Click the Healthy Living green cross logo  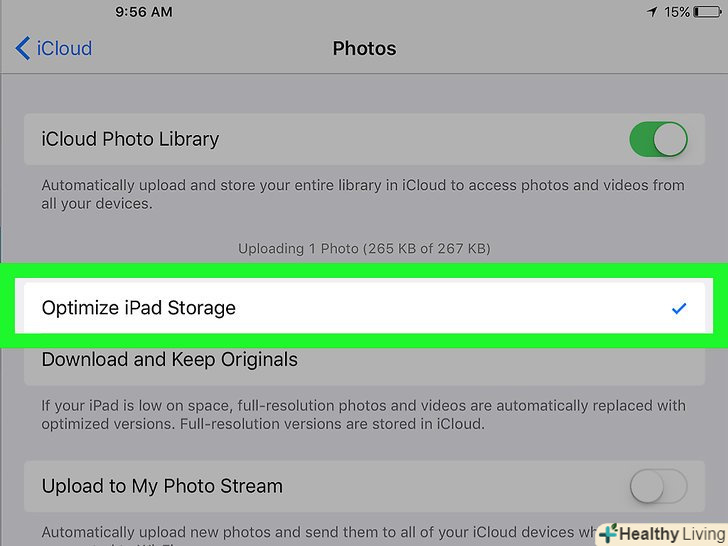pos(607,534)
